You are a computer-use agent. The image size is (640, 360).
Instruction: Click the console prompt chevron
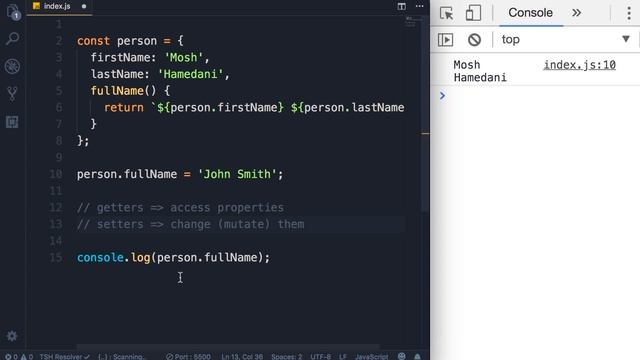442,96
